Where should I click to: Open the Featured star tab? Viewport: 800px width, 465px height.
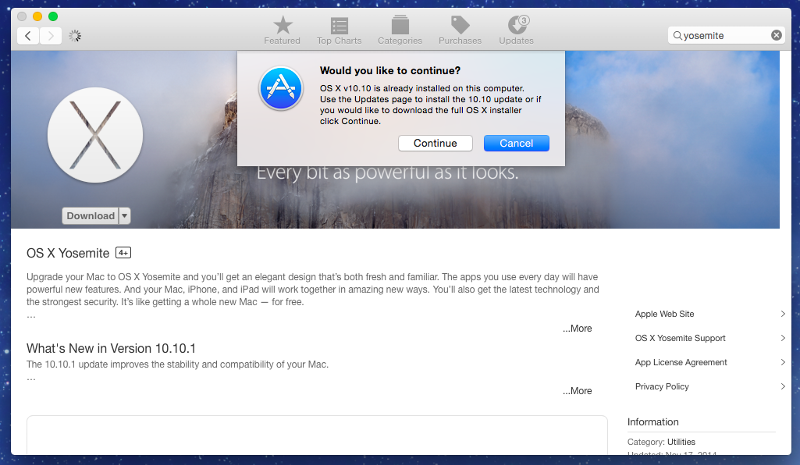282,30
